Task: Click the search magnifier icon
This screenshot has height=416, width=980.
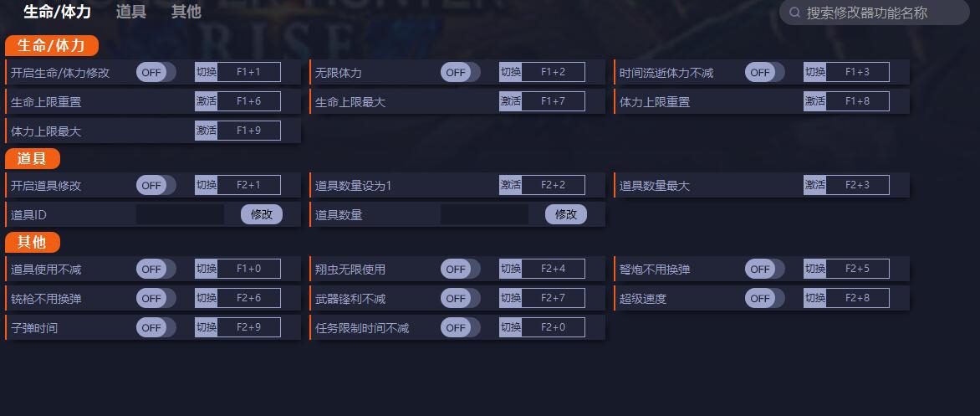Action: click(x=794, y=13)
